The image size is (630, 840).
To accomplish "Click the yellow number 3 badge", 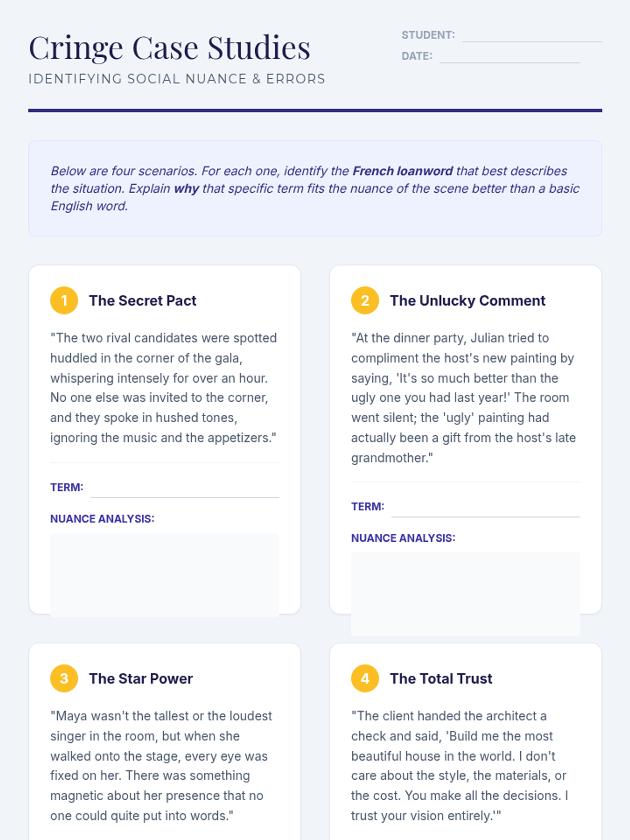I will pos(64,678).
